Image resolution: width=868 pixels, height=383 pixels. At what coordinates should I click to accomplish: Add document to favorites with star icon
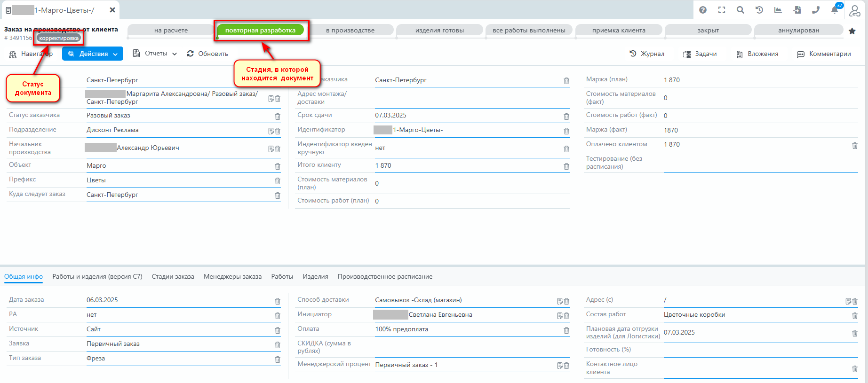pyautogui.click(x=852, y=31)
